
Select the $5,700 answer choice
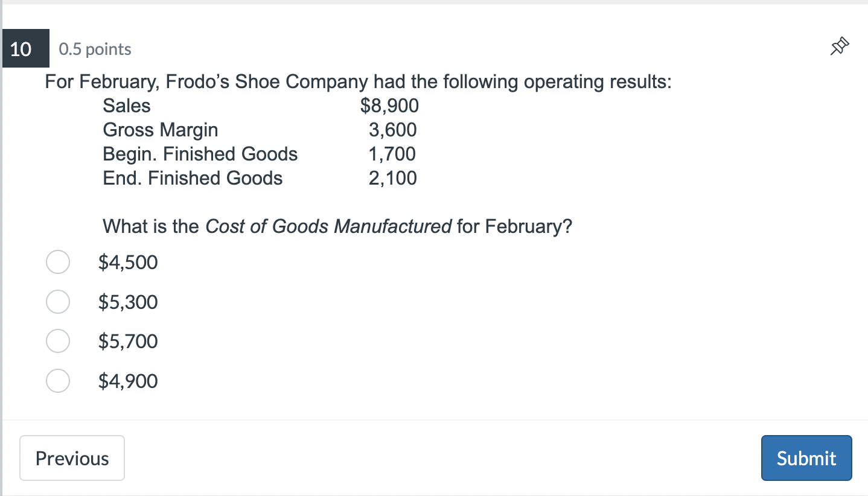pyautogui.click(x=57, y=341)
